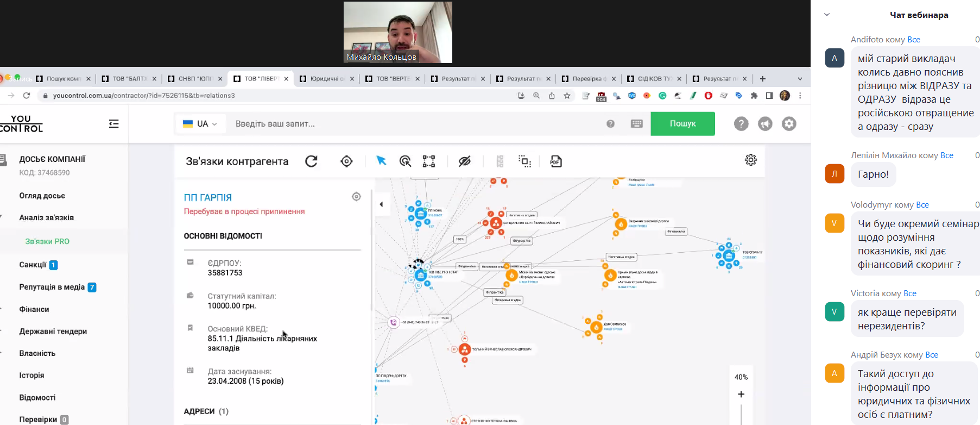Click Михайло Кольцов webcam thumbnail
Viewport: 980px width, 425px height.
(398, 32)
